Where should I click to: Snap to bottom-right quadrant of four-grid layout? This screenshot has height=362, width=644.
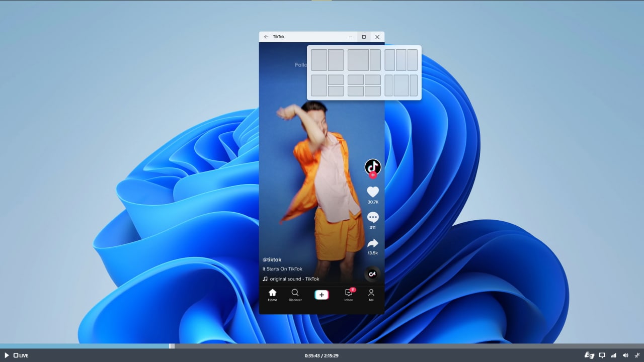tap(373, 91)
